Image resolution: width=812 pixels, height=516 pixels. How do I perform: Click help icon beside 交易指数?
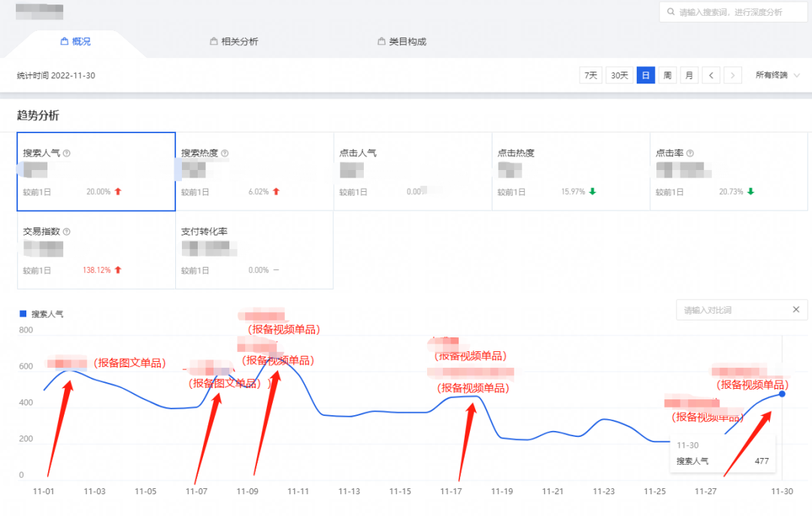(67, 232)
